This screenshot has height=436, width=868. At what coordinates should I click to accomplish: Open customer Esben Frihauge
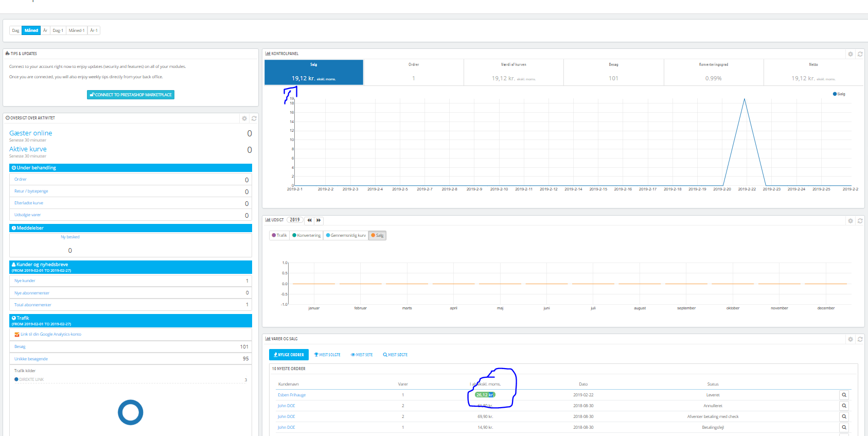tap(292, 395)
